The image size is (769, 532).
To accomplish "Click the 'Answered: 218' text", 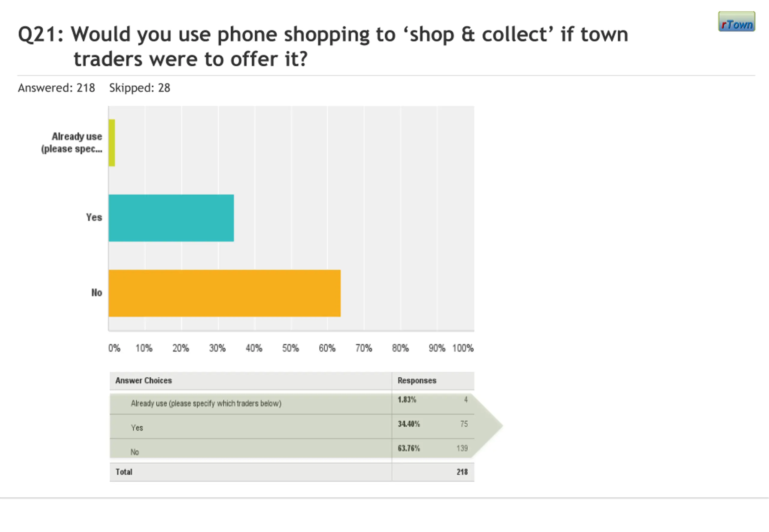I will tap(56, 88).
